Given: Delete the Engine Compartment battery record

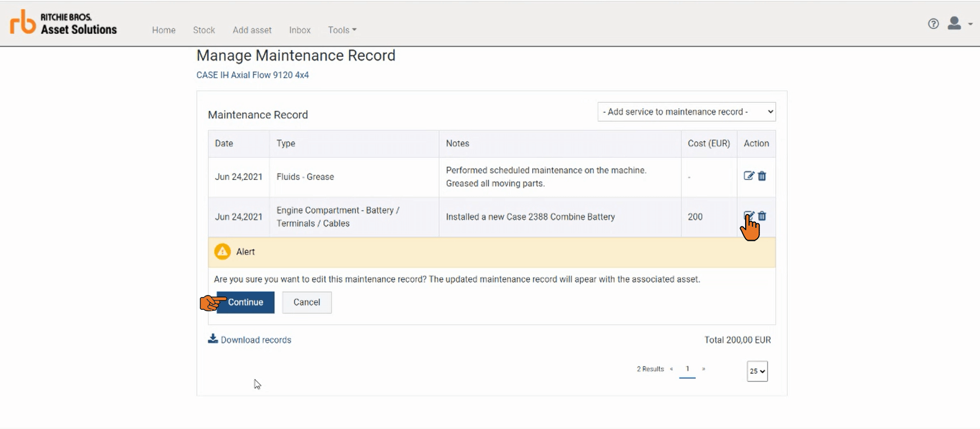Looking at the screenshot, I should tap(762, 216).
